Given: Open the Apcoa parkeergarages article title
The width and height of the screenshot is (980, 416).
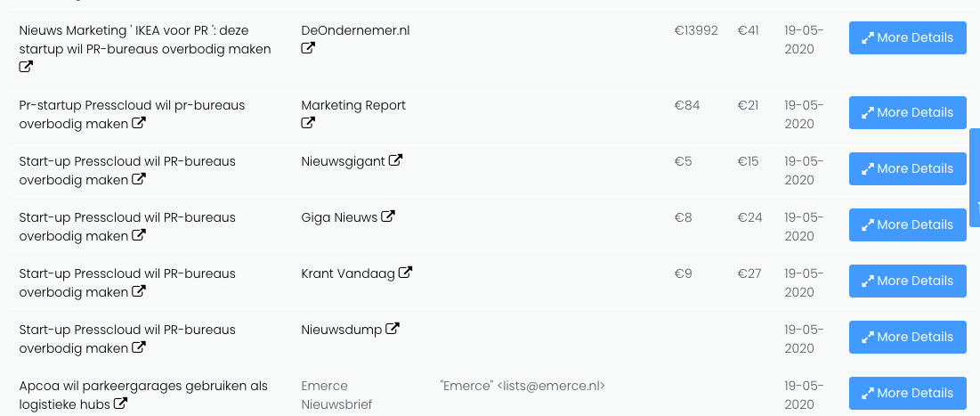Looking at the screenshot, I should pyautogui.click(x=142, y=386).
